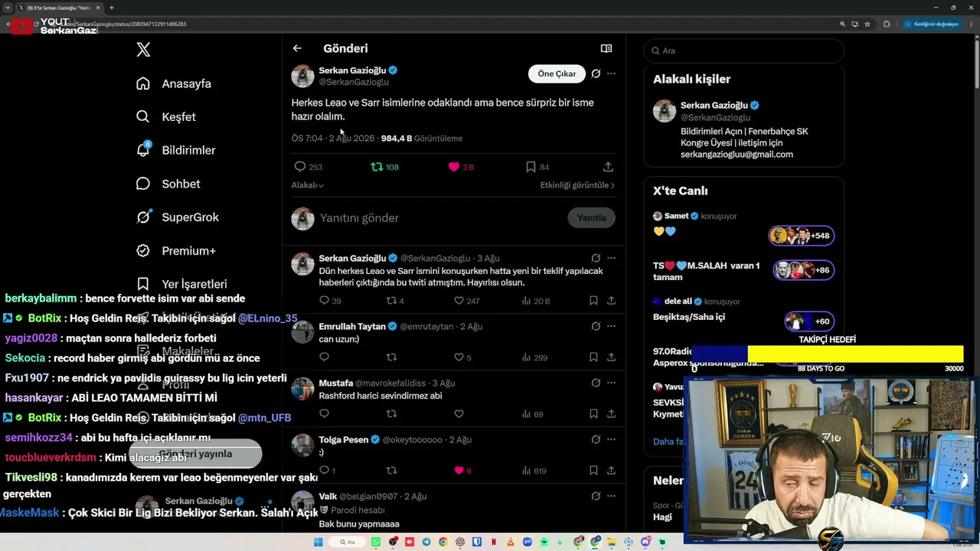Share the main post
980x551 pixels.
[608, 167]
